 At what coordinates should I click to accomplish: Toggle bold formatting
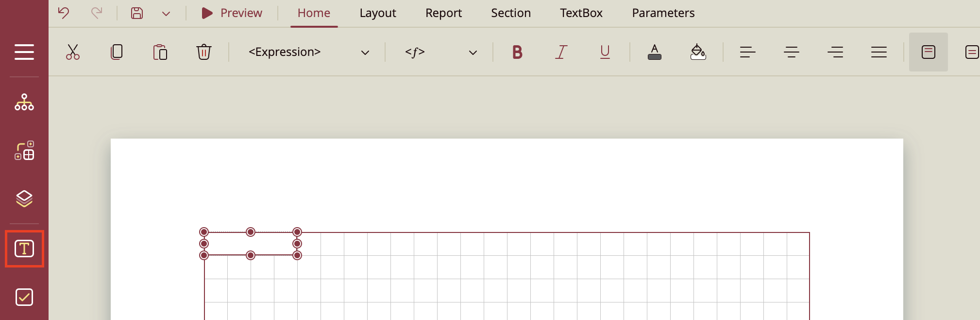518,52
